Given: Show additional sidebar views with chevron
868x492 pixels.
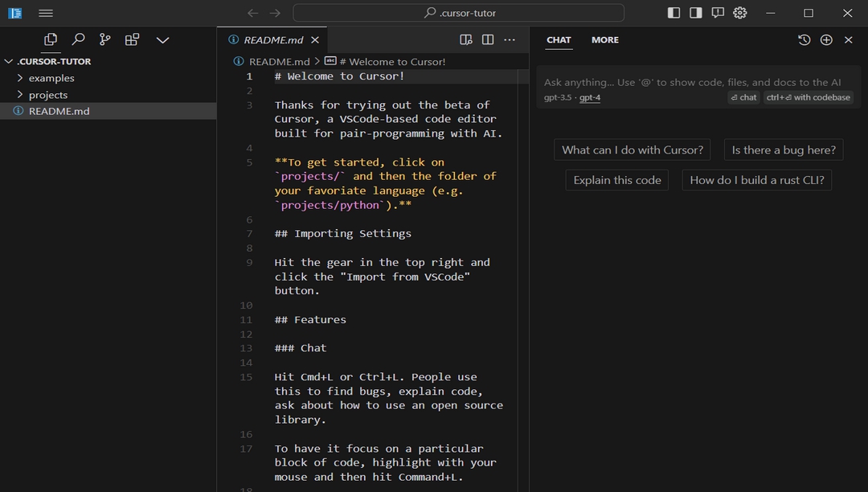Looking at the screenshot, I should coord(162,39).
